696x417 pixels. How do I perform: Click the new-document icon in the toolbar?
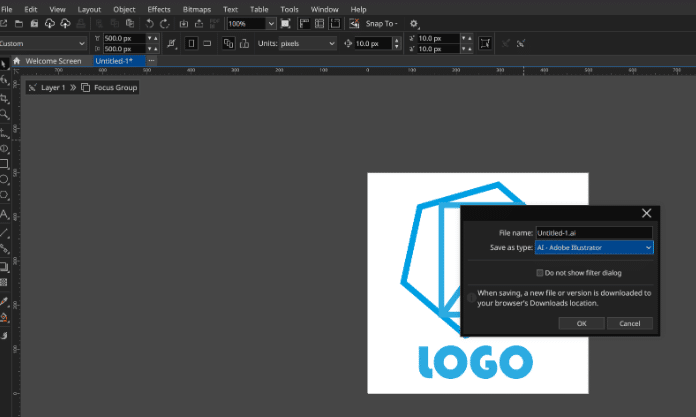coord(3,24)
